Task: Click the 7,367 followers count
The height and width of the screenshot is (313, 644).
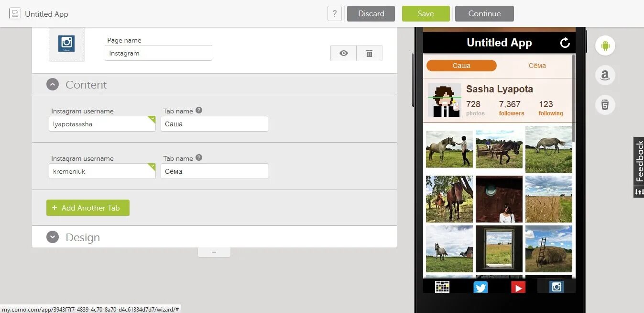Action: tap(511, 108)
